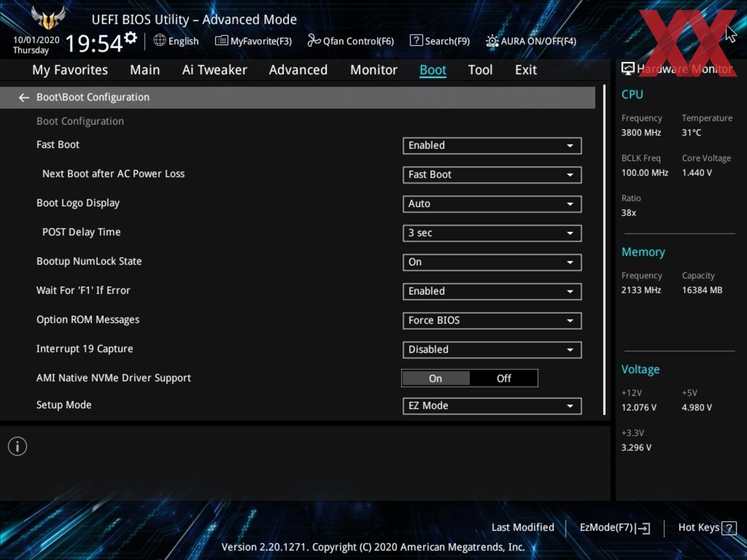747x560 pixels.
Task: Click the Option ROM Messages label
Action: click(88, 320)
